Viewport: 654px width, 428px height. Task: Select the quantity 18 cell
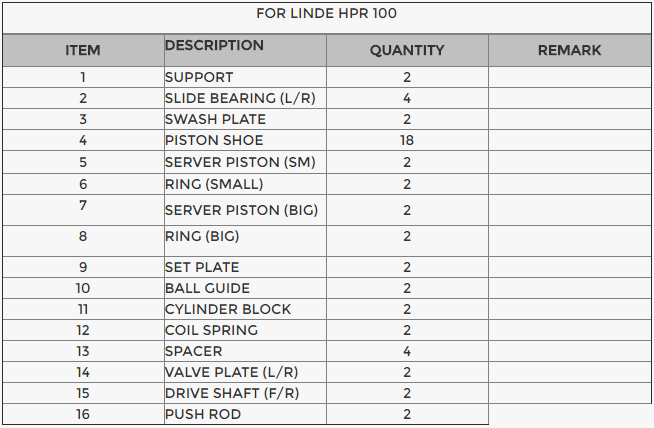407,140
